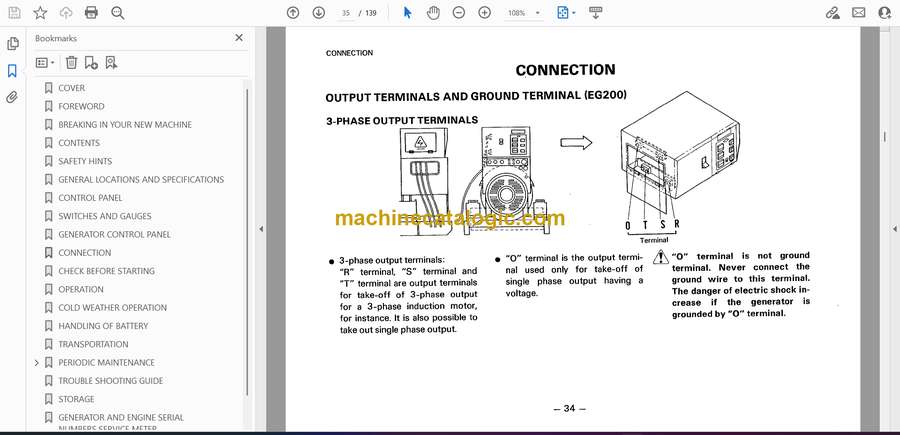This screenshot has height=435, width=900.
Task: Open TROUBLE SHOOTING GUIDE bookmark
Action: coord(110,381)
